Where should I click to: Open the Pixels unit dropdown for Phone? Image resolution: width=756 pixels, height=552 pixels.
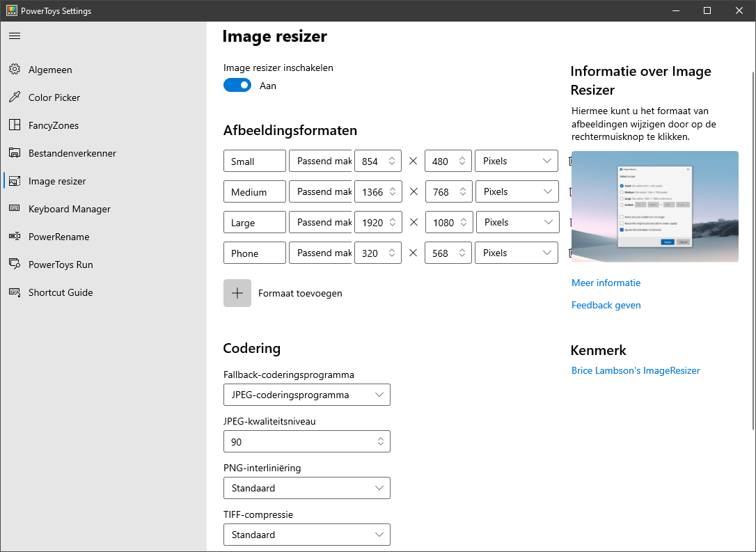(517, 253)
